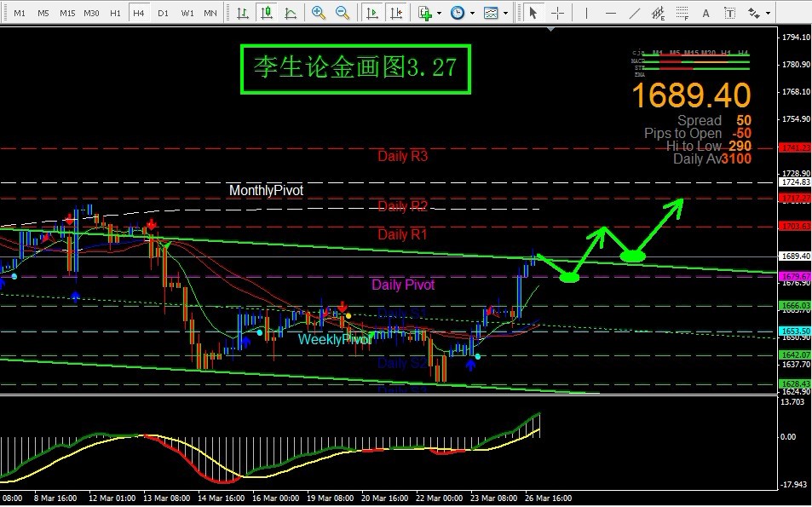Open the templates dropdown arrow
812x507 pixels.
(x=504, y=14)
